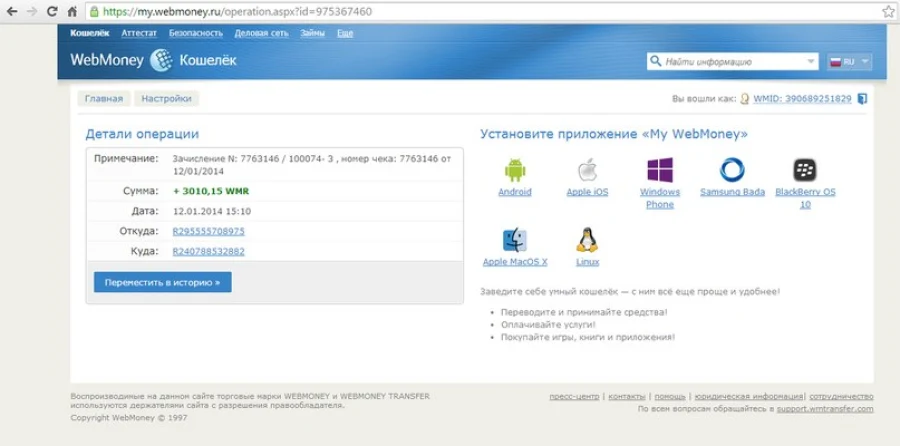Open юридическая информация footer link

[x=748, y=397]
